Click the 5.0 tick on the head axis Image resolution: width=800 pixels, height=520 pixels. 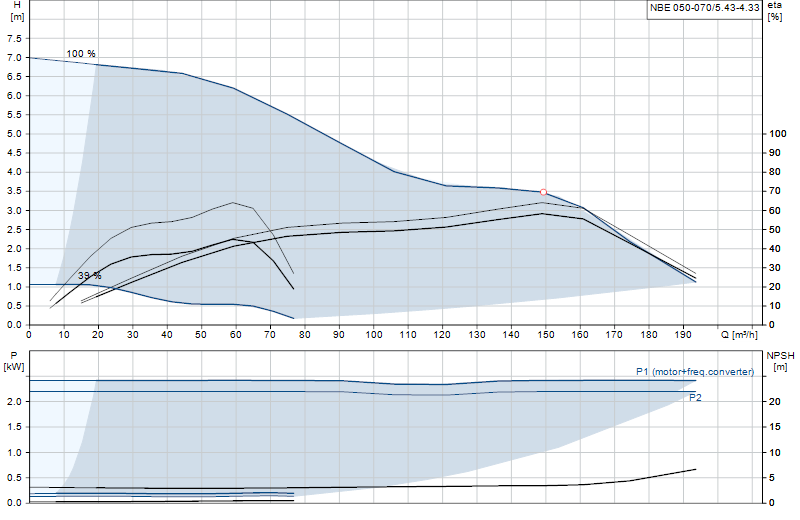coord(14,134)
